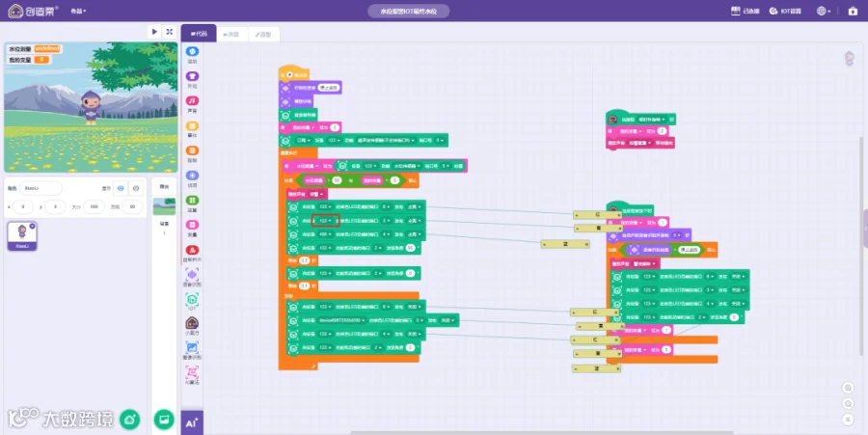Open the language globe dropdown
This screenshot has height=435, width=868.
coord(824,11)
